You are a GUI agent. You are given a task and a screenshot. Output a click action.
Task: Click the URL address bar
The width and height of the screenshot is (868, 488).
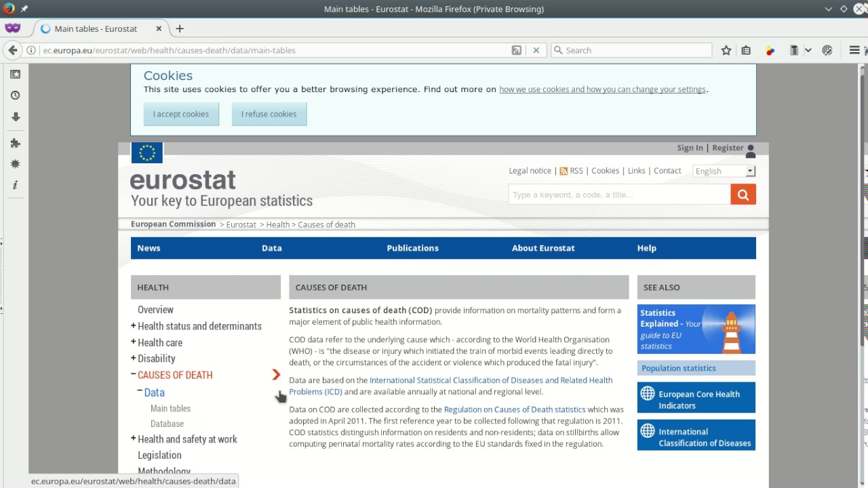click(275, 50)
